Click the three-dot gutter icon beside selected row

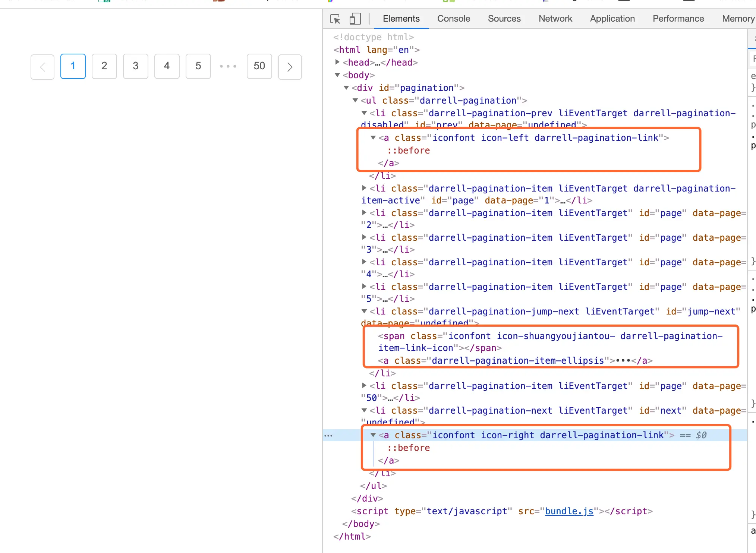pyautogui.click(x=328, y=435)
